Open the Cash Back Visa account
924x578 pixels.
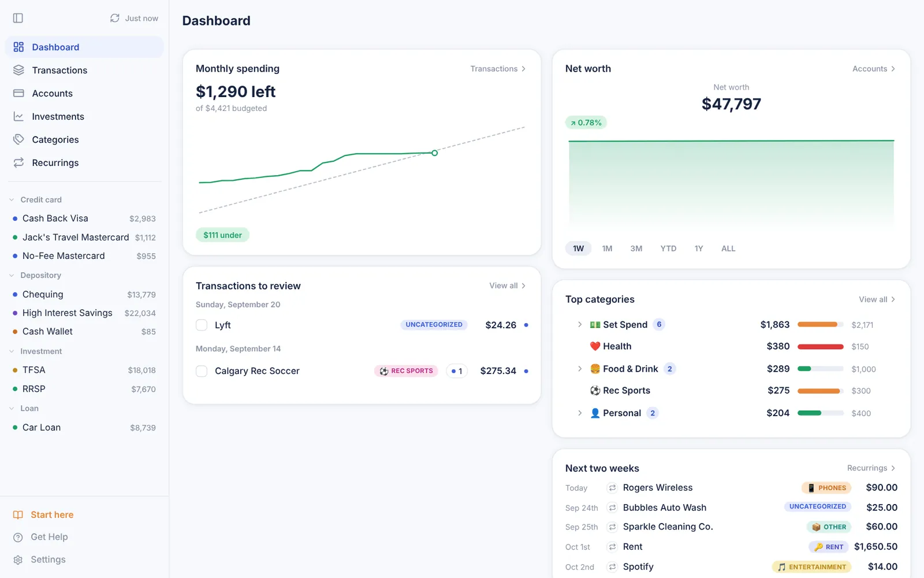[84, 218]
